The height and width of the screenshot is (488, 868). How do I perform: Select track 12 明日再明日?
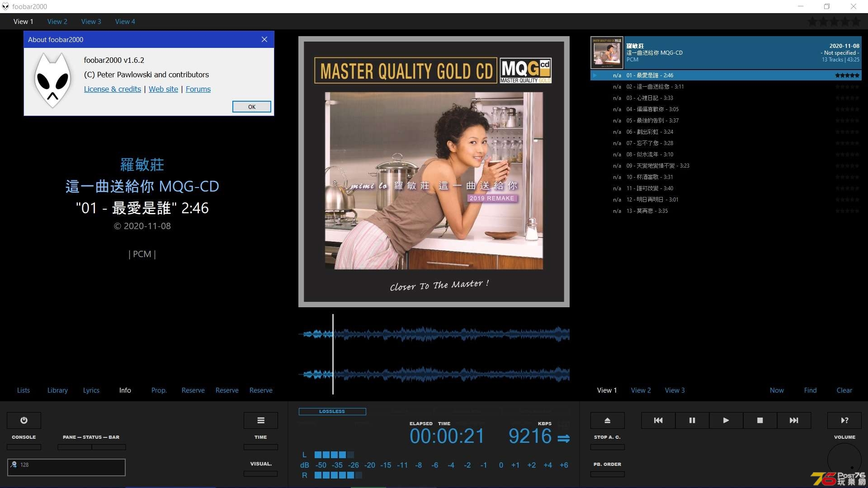point(726,200)
